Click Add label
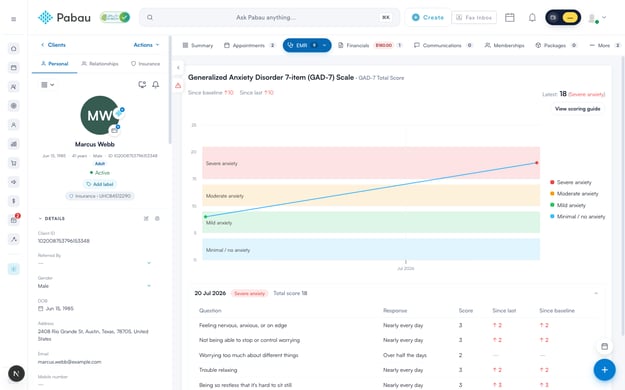This screenshot has height=390, width=625. coord(100,184)
